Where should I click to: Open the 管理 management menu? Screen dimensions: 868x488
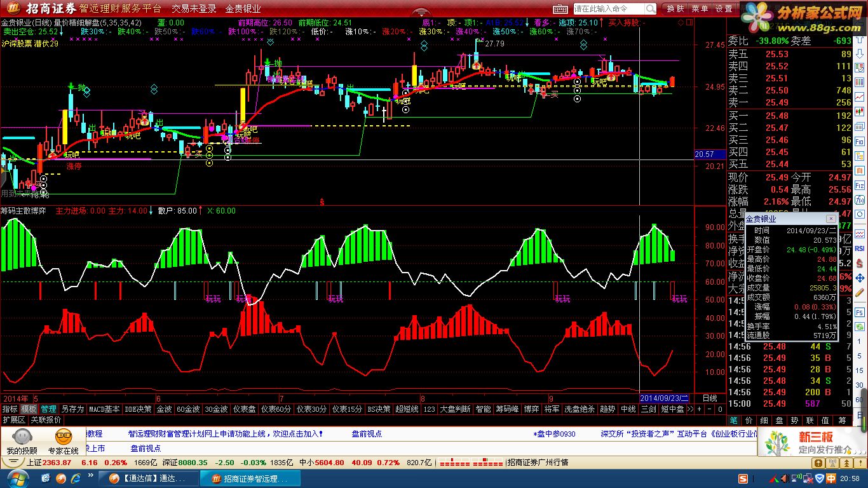[48, 409]
